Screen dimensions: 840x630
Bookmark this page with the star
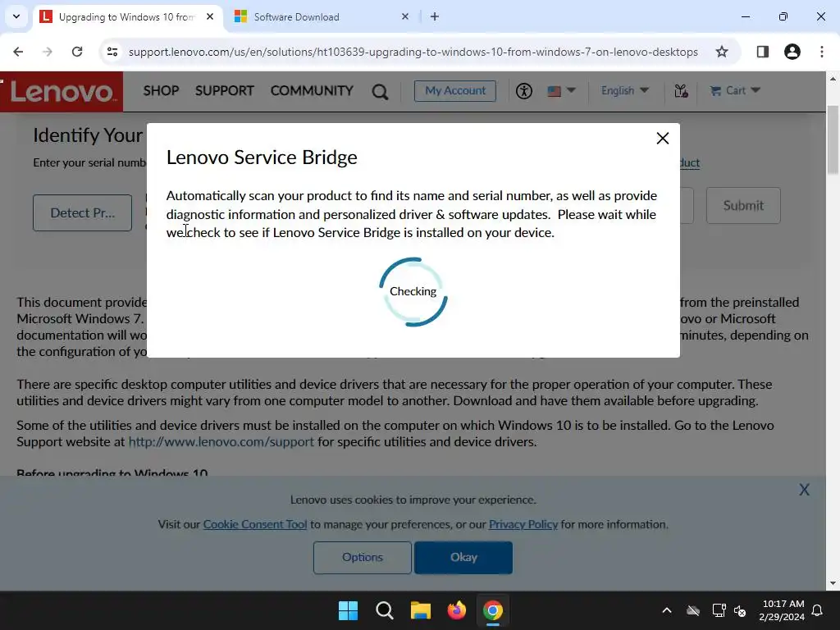pos(722,52)
